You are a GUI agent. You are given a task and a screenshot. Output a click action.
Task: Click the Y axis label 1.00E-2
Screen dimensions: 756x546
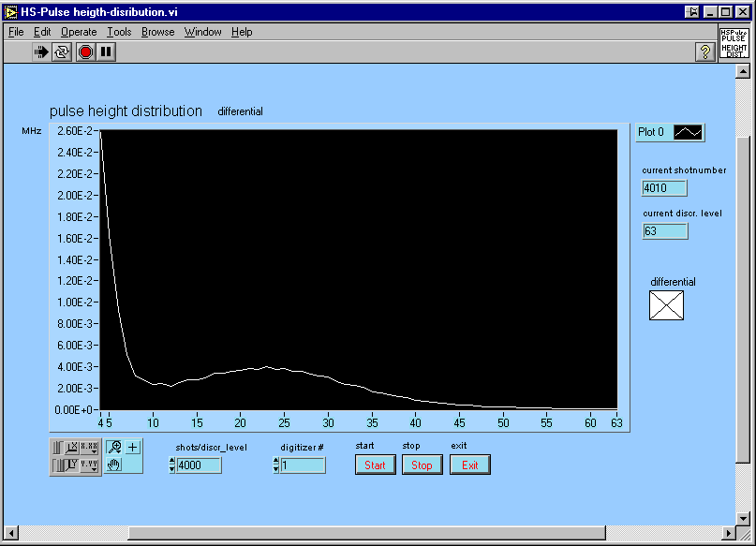click(75, 303)
